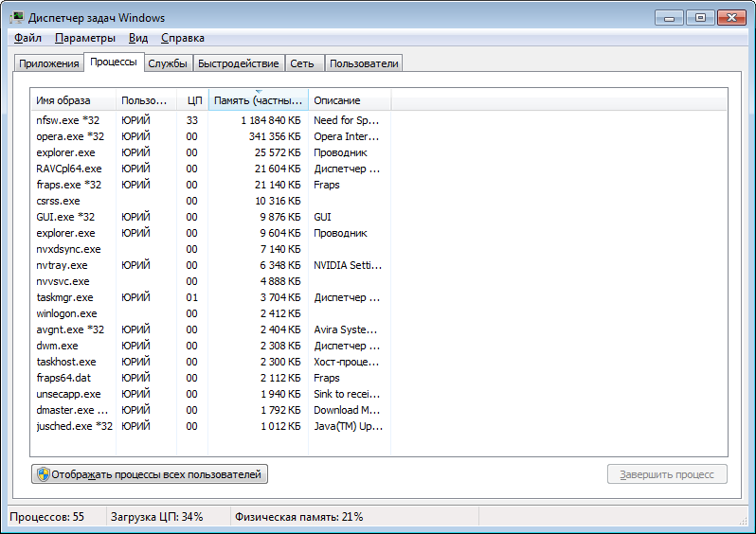Click the Завершить процесс button
The height and width of the screenshot is (534, 756).
tap(667, 474)
